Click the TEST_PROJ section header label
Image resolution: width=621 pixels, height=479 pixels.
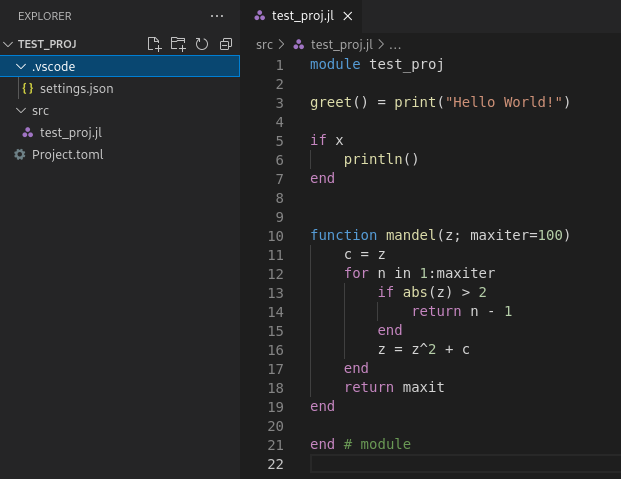47,44
